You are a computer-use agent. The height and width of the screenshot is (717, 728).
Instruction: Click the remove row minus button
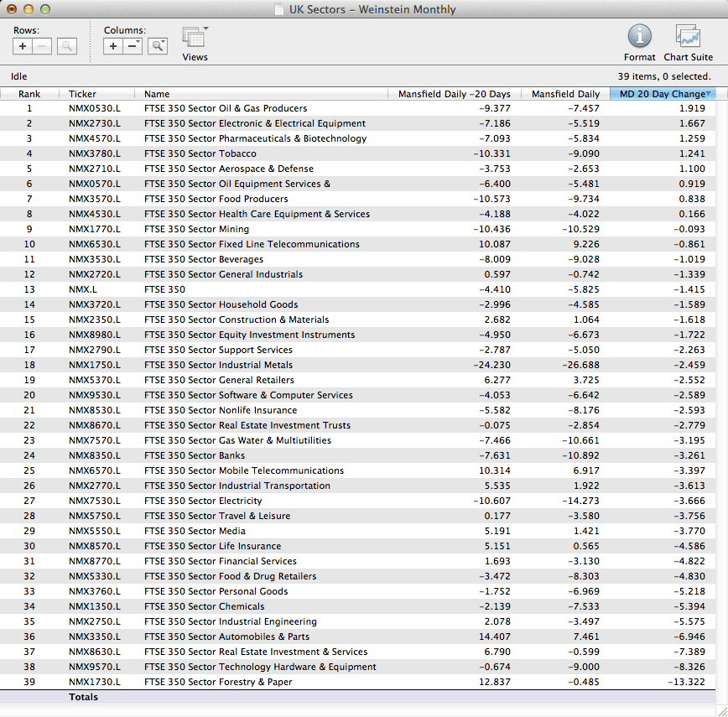[43, 46]
